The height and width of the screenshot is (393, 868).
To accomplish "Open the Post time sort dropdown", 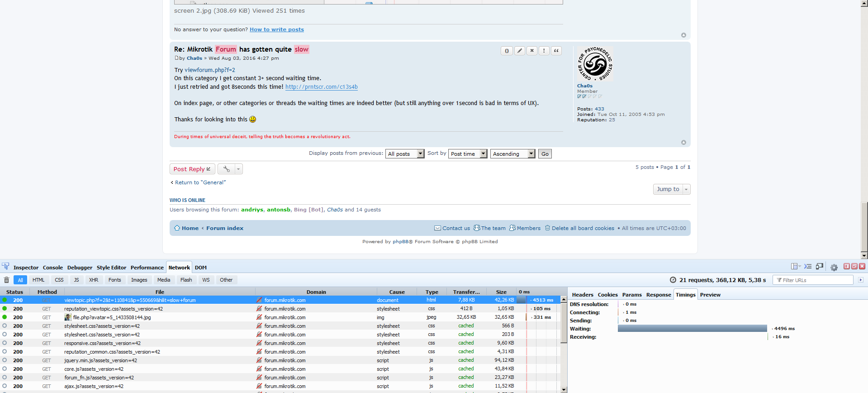I will pos(468,154).
